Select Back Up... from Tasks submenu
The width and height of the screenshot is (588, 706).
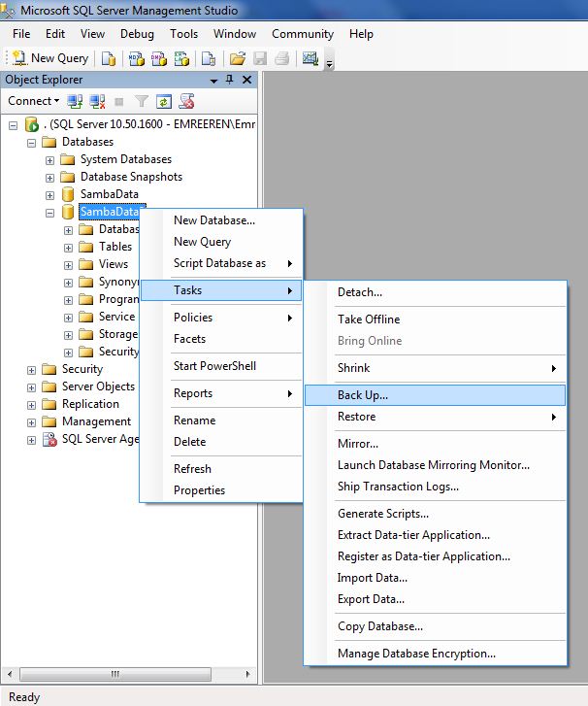363,395
